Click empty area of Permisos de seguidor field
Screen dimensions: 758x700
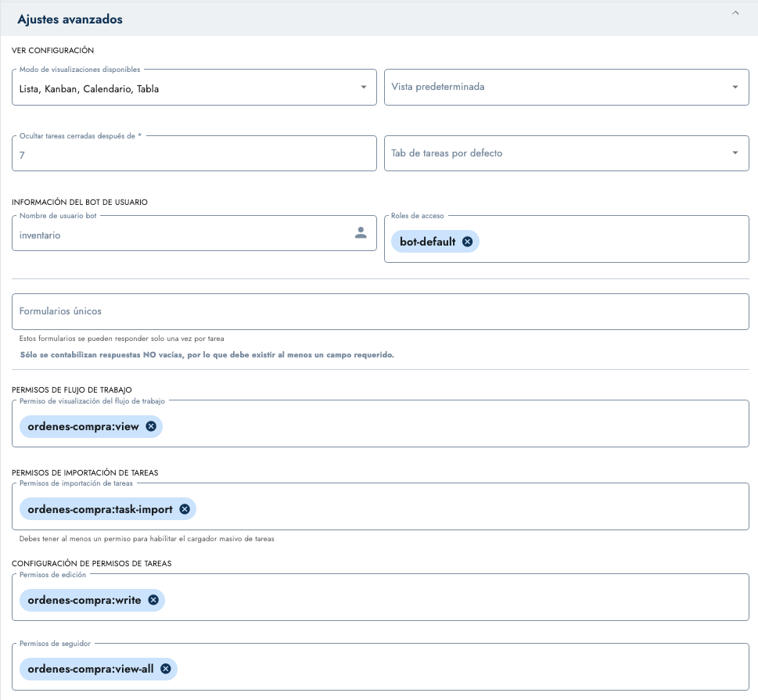click(462, 669)
